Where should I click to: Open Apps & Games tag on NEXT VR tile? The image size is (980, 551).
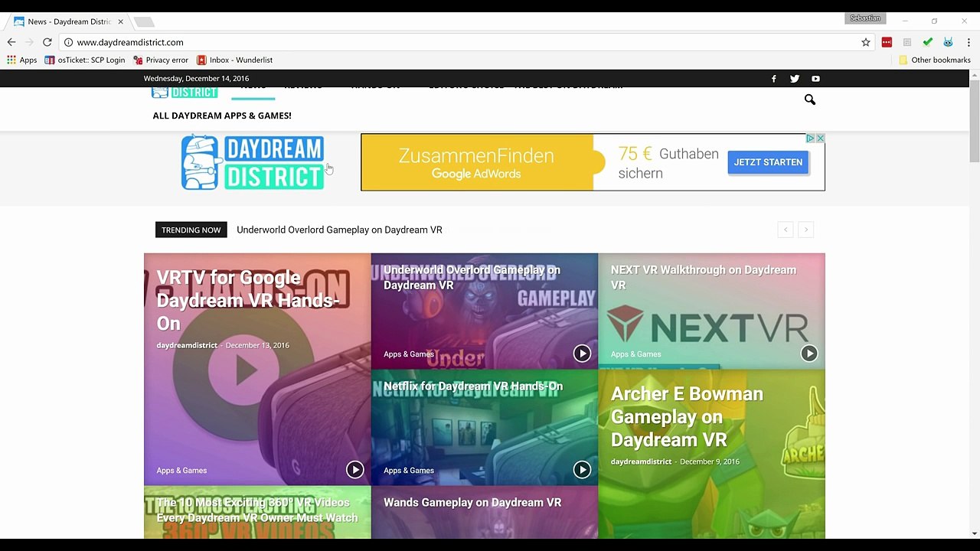[635, 354]
